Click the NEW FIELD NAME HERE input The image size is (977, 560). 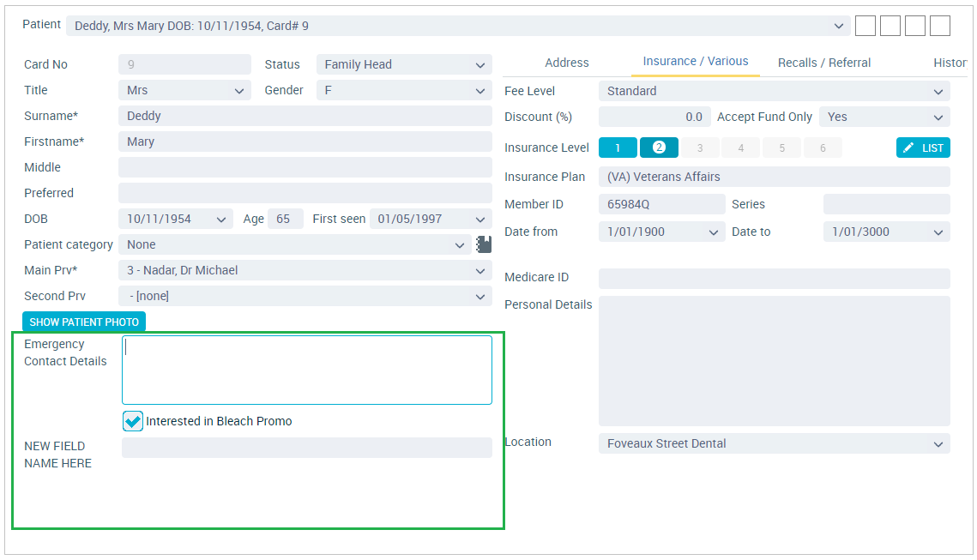pos(306,448)
